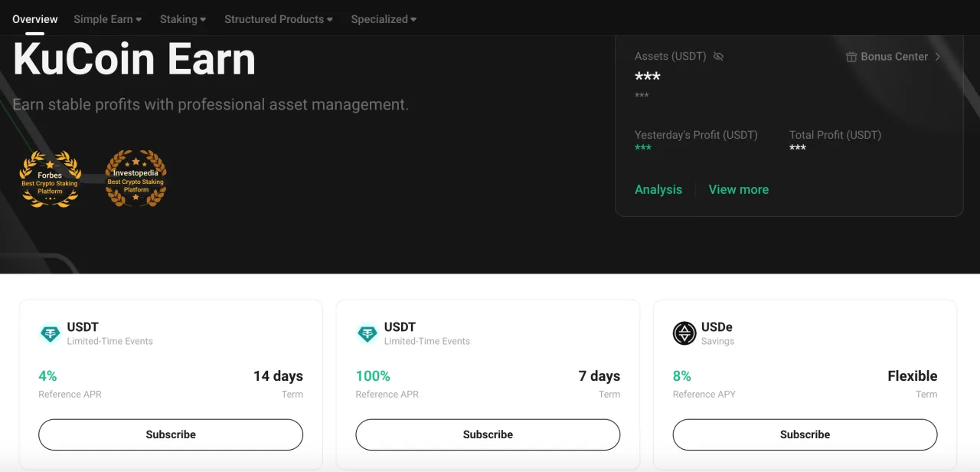The image size is (980, 472).
Task: Open the Specialized dropdown menu
Action: click(384, 19)
